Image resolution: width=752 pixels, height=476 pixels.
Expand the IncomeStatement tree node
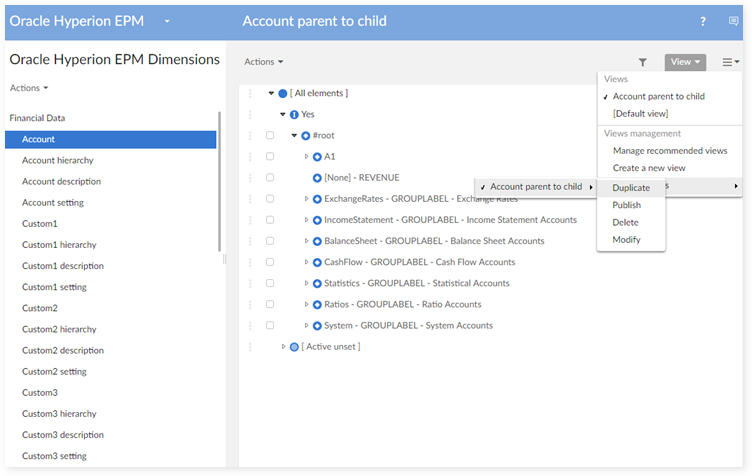click(307, 220)
